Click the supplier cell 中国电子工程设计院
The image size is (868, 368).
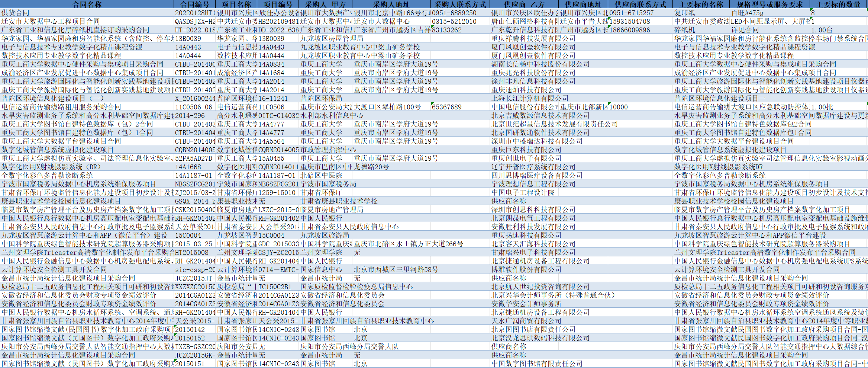click(x=523, y=193)
